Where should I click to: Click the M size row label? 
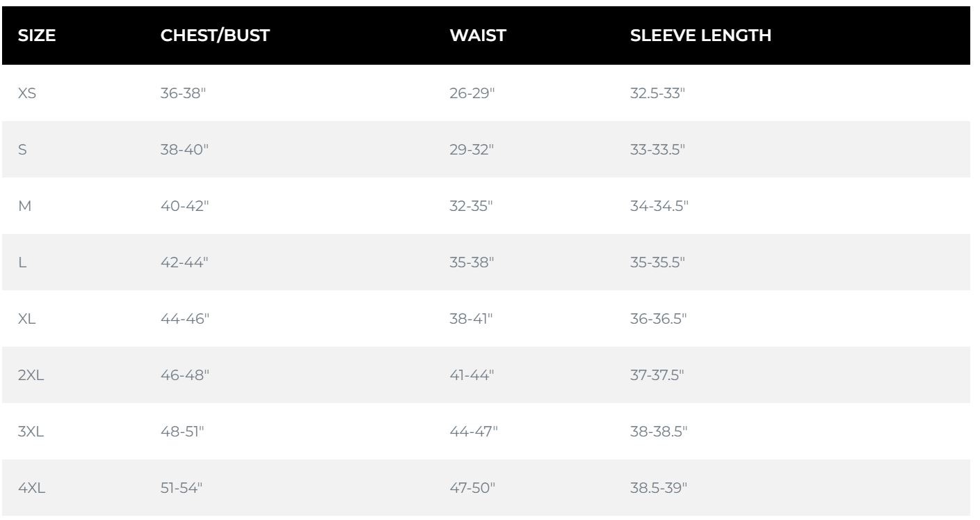[24, 206]
